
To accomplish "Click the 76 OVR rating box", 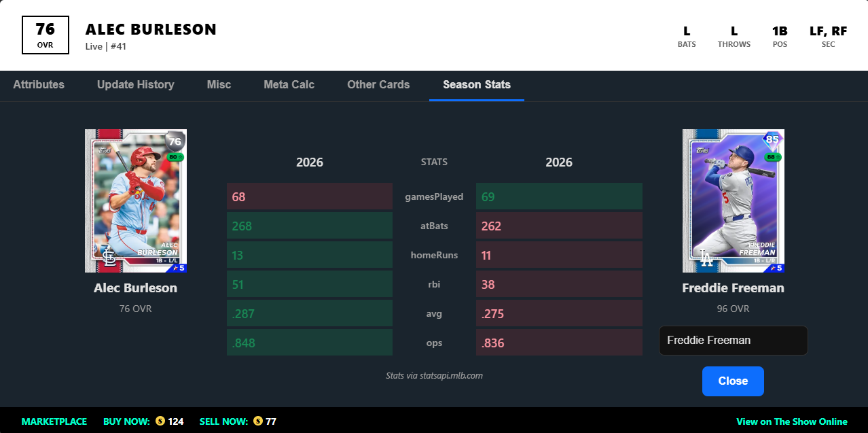I will coord(46,35).
